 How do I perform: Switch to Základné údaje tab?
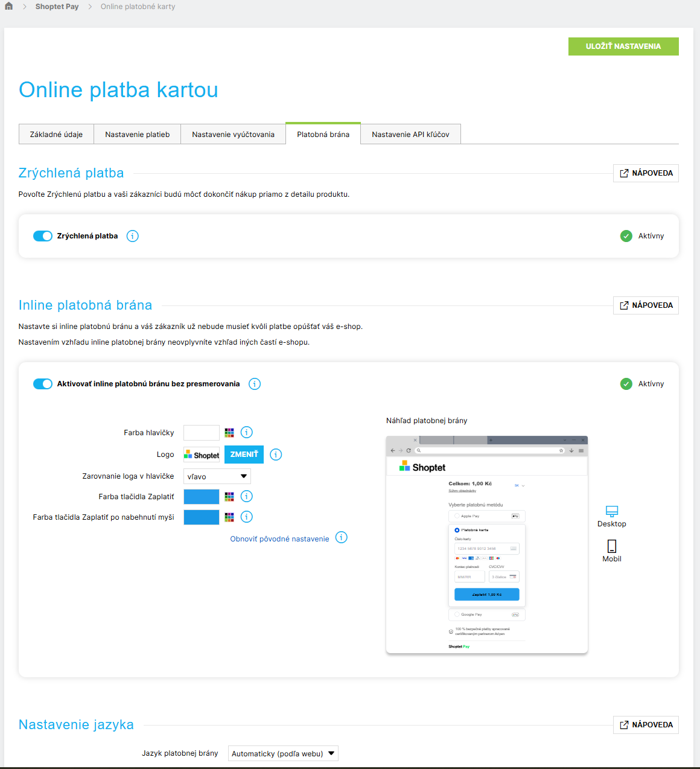coord(56,134)
